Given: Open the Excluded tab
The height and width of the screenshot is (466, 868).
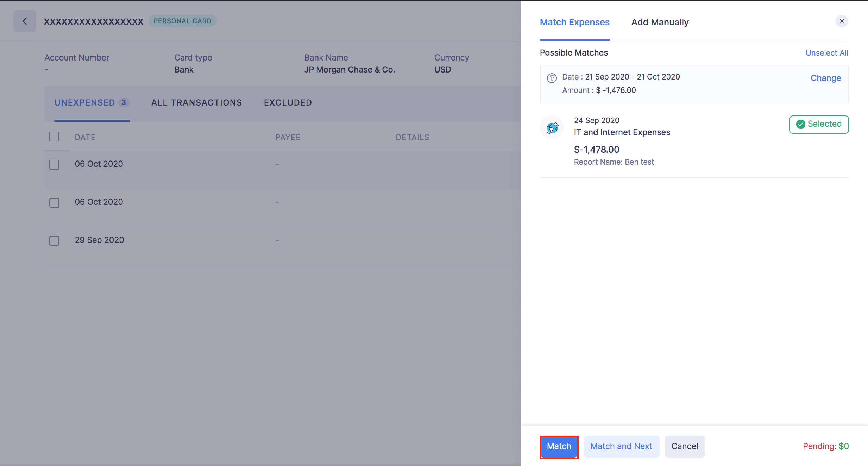Looking at the screenshot, I should click(288, 102).
